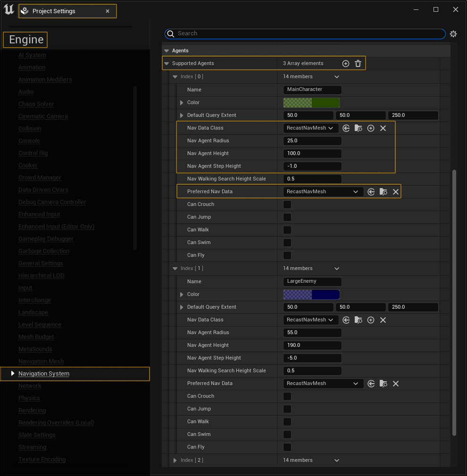Collapse the Index 0 agent entry

pos(175,76)
